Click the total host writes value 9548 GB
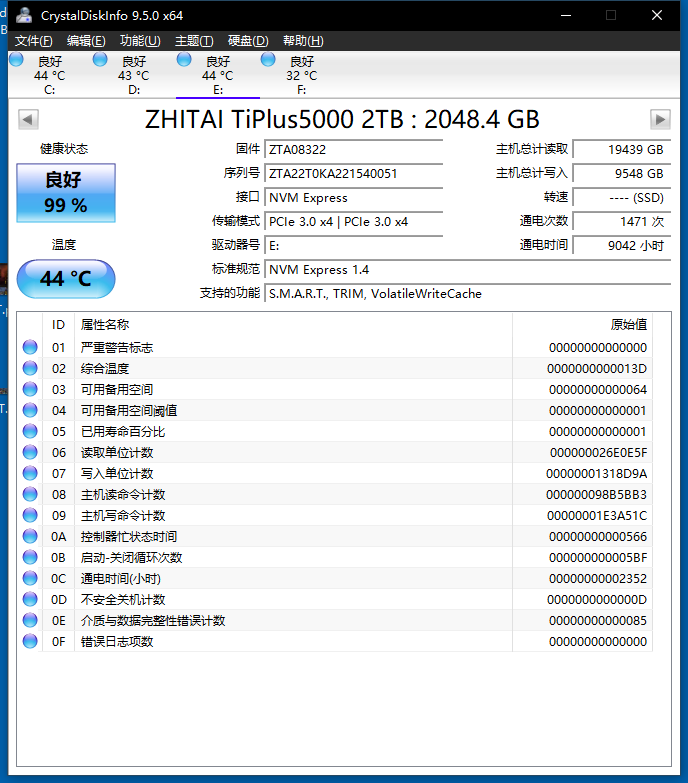The image size is (688, 783). coord(622,173)
